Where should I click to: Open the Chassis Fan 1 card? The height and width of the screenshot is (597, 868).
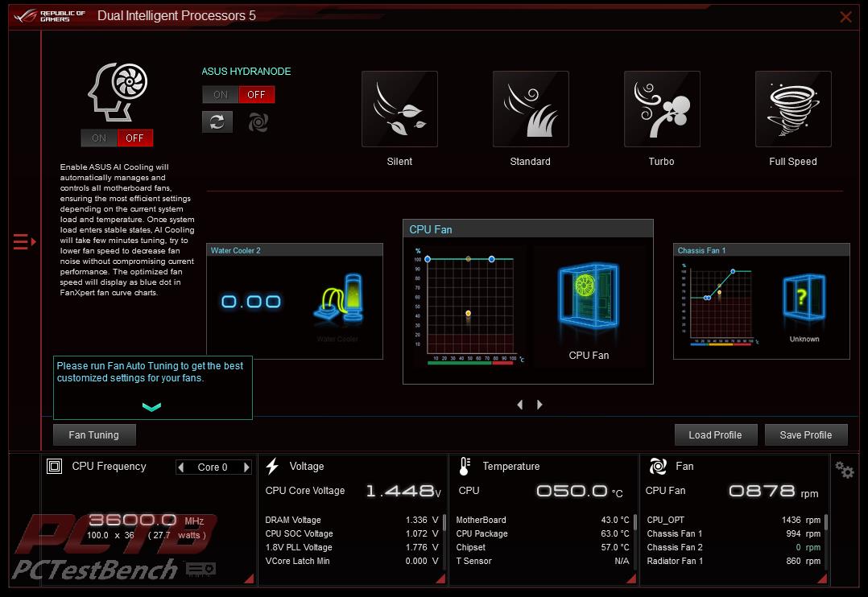(761, 301)
